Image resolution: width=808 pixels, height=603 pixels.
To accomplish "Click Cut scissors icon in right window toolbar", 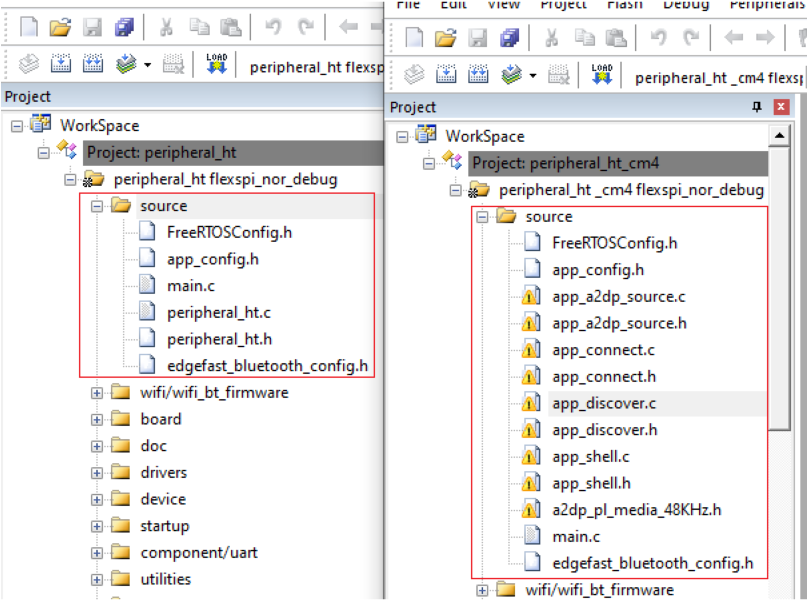I will [551, 38].
